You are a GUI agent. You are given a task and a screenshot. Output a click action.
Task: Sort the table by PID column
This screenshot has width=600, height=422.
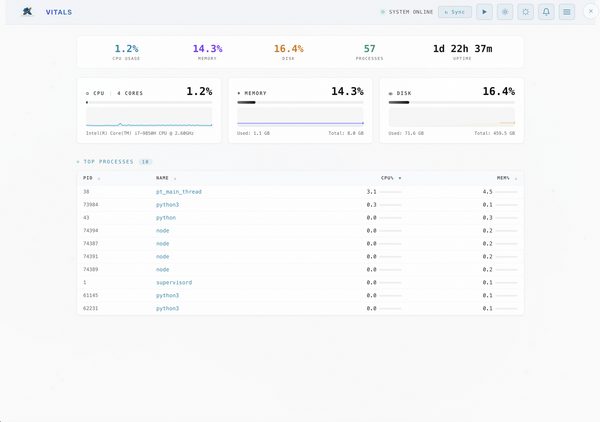pyautogui.click(x=91, y=178)
